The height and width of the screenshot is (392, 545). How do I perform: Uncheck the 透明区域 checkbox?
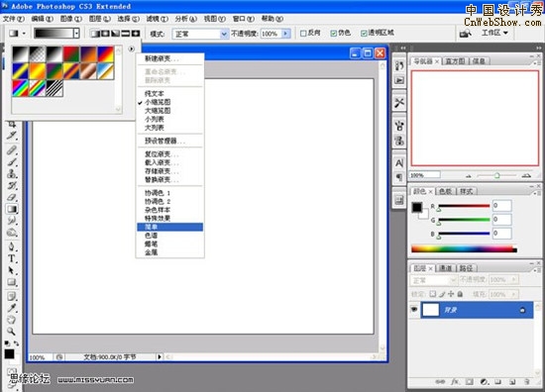364,34
